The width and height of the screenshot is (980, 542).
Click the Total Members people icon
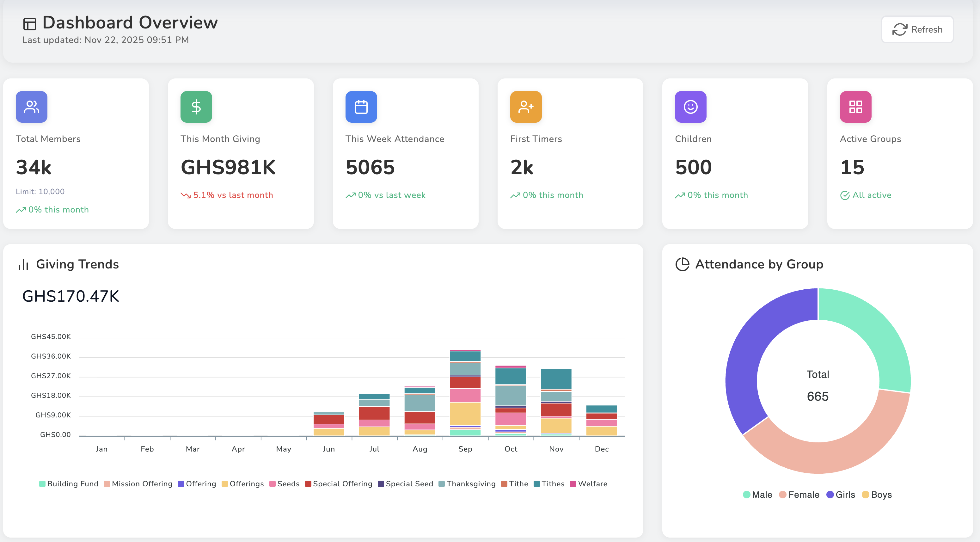[32, 107]
